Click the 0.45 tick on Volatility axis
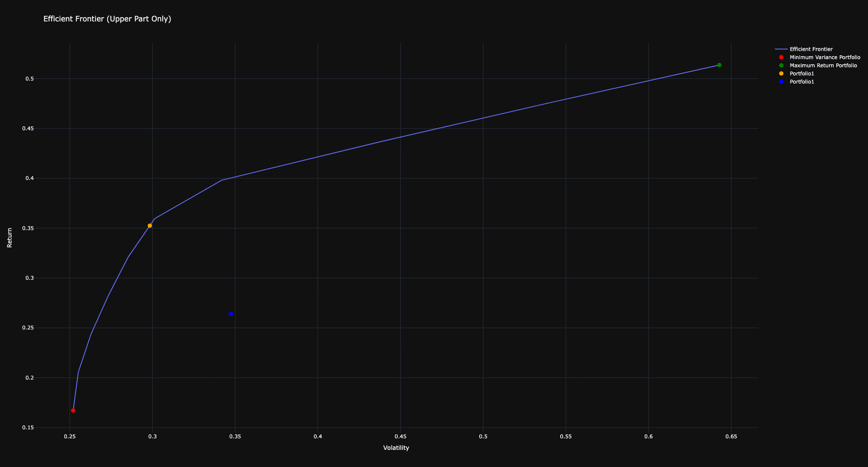The height and width of the screenshot is (467, 868). point(400,437)
